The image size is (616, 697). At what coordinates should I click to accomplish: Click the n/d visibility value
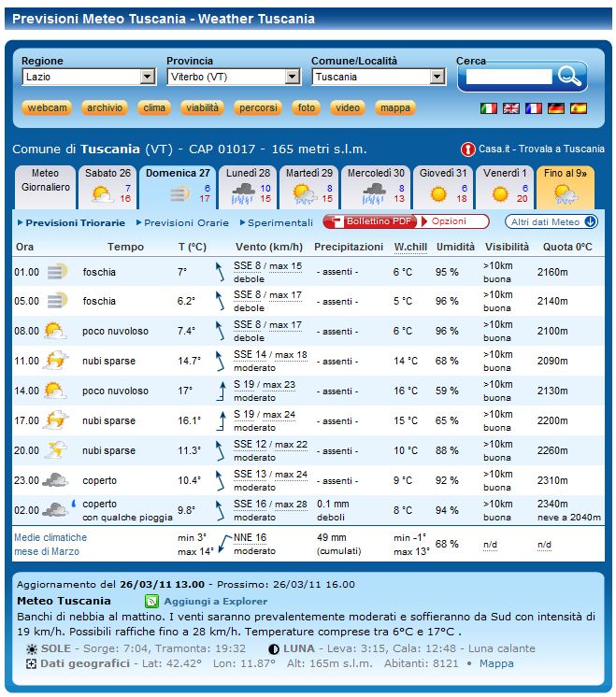pos(490,545)
